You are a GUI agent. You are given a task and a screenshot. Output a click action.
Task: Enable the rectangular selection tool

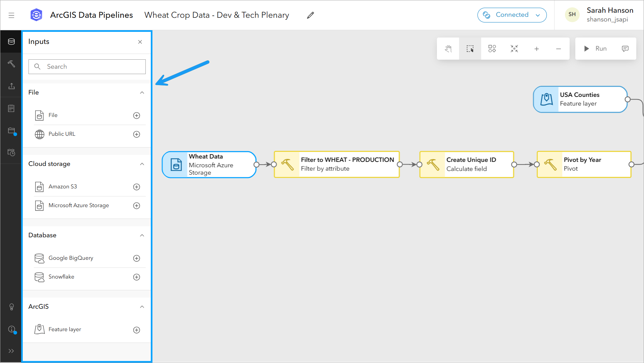470,49
